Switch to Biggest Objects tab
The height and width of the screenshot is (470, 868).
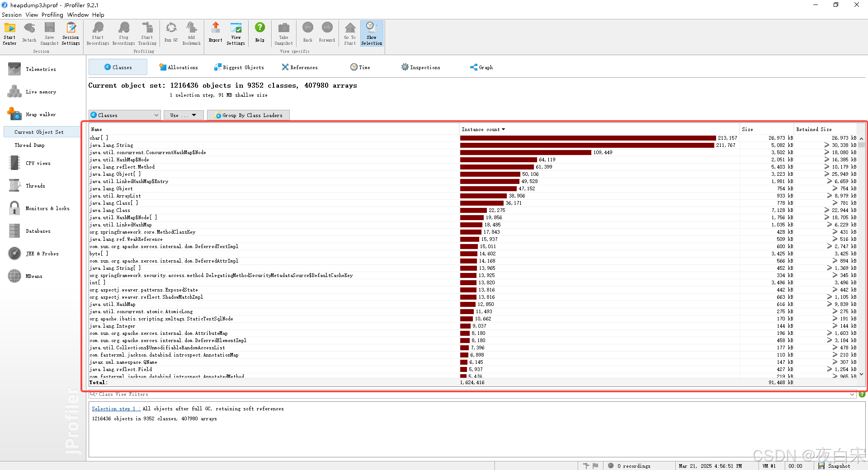click(239, 67)
